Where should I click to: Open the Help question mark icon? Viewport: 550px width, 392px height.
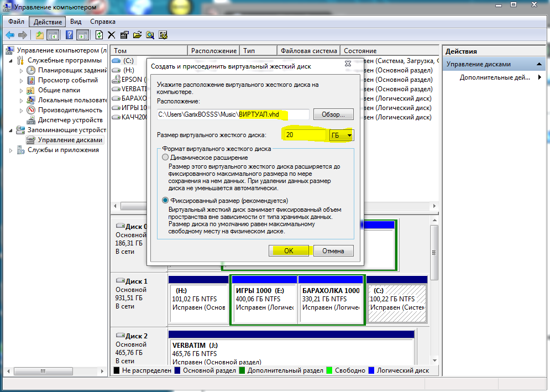tap(70, 35)
